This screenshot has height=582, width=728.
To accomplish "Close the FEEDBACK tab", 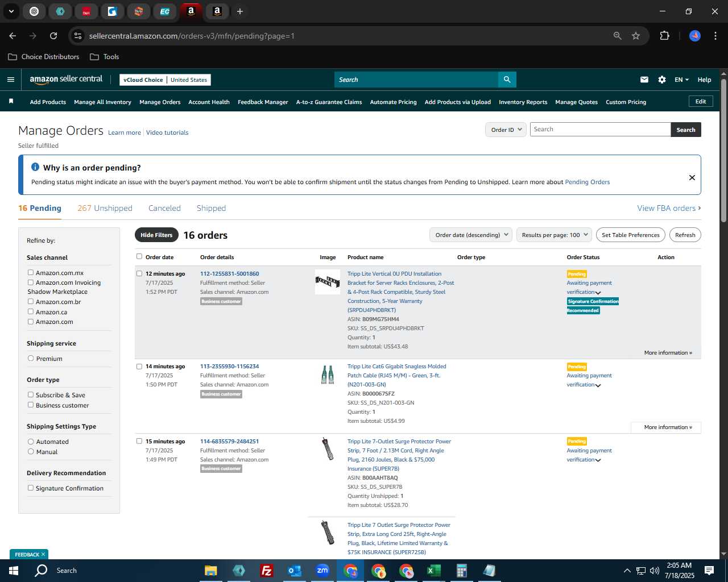I will (x=43, y=554).
